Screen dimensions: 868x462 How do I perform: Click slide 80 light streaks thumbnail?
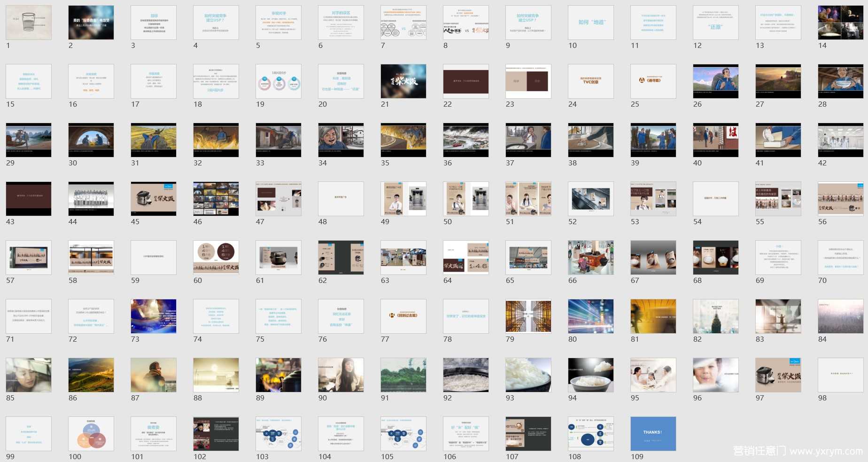click(591, 316)
